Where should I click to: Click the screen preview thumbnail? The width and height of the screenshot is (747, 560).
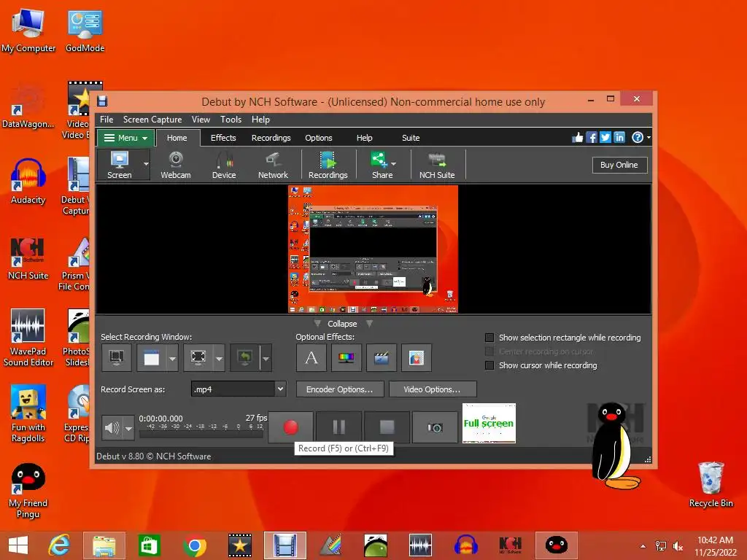point(373,249)
